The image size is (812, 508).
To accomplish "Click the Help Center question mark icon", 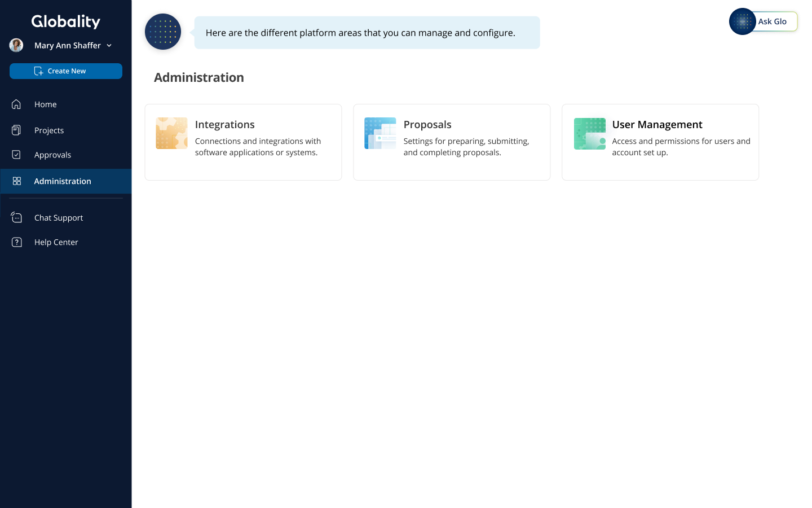I will click(16, 242).
